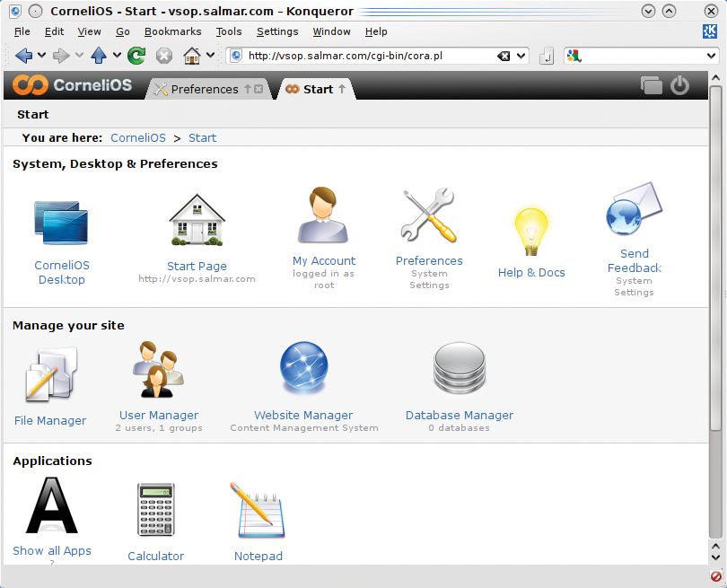The width and height of the screenshot is (727, 588).
Task: Open User Manager via the three people icon
Action: pos(159,370)
